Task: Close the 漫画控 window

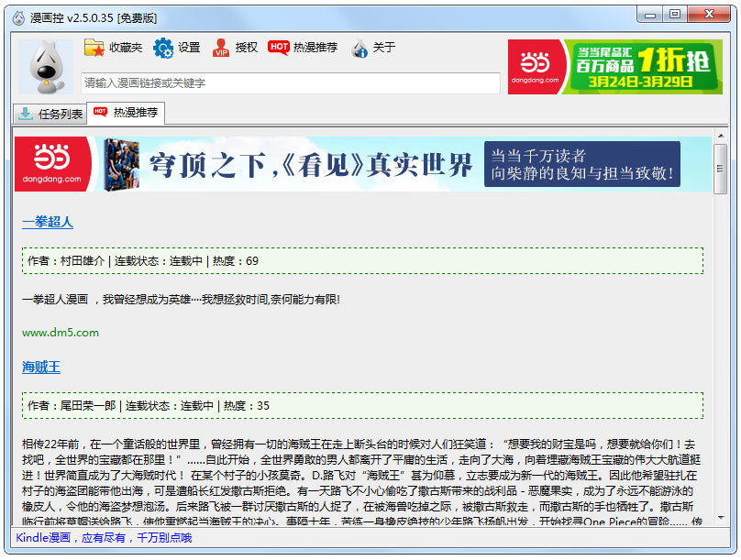Action: click(x=709, y=14)
